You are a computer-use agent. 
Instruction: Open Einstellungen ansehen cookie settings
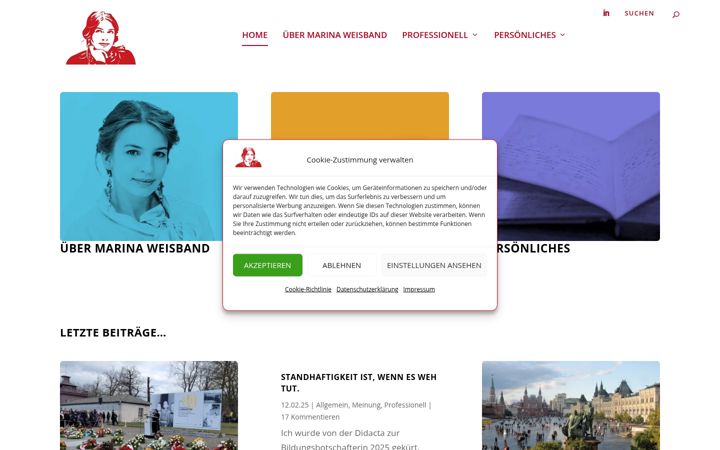(x=434, y=265)
